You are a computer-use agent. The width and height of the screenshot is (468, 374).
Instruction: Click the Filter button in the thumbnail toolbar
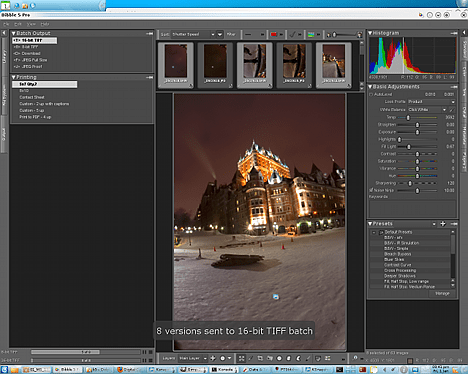[231, 34]
